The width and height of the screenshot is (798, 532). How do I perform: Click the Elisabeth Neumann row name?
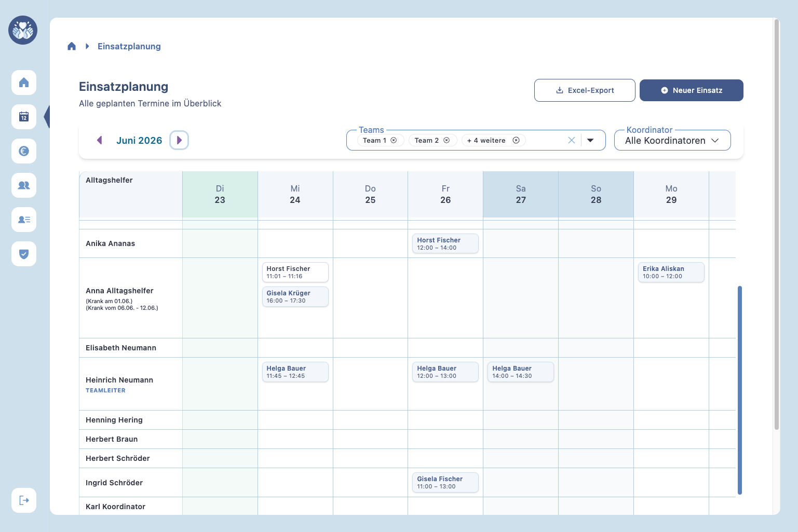(121, 348)
